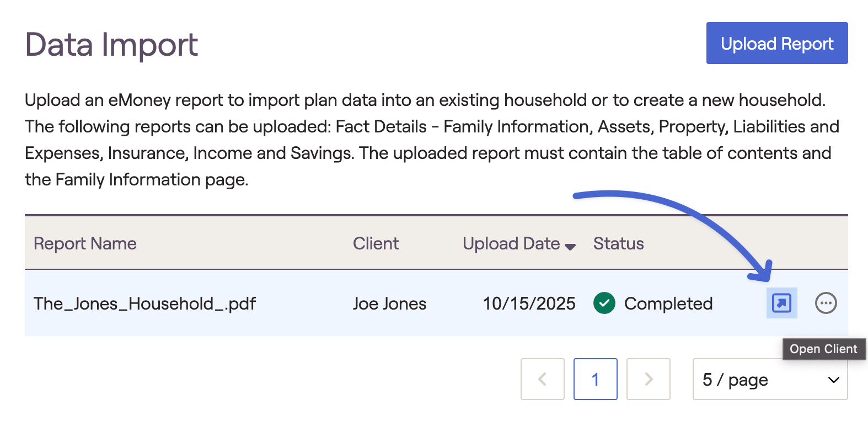The image size is (868, 426).
Task: Go to the previous page arrow
Action: coord(542,379)
